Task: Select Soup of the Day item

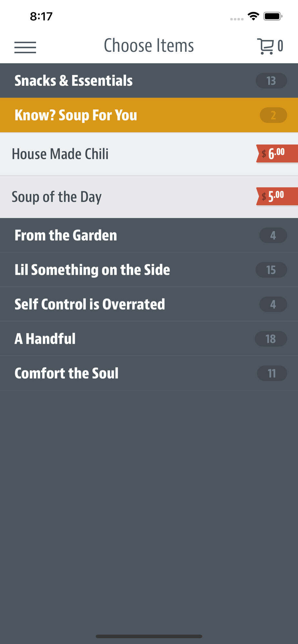Action: coord(149,197)
